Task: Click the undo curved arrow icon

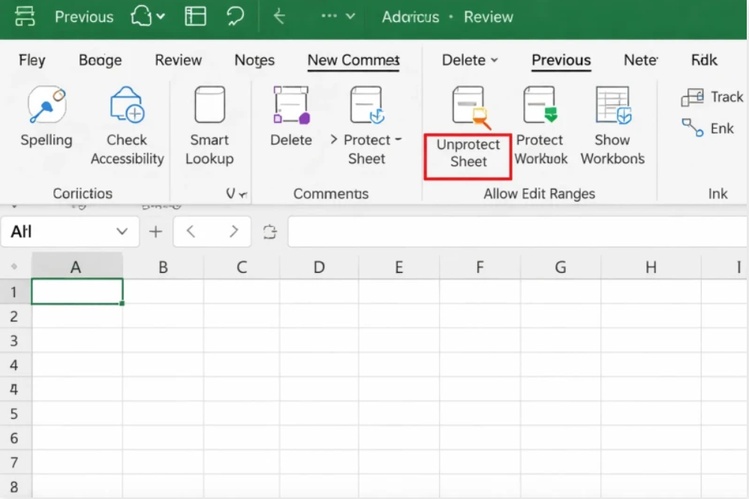Action: (x=235, y=16)
